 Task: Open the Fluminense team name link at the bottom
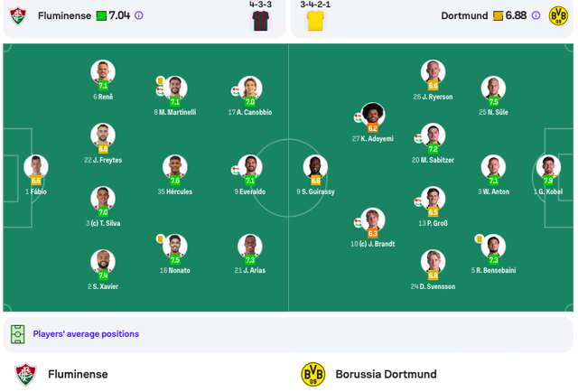(78, 374)
